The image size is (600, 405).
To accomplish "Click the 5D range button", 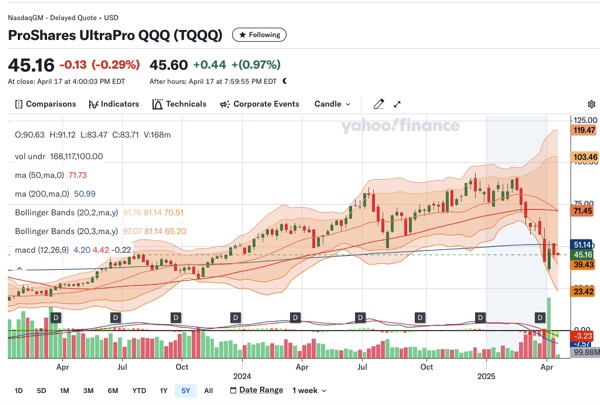I will tap(41, 390).
